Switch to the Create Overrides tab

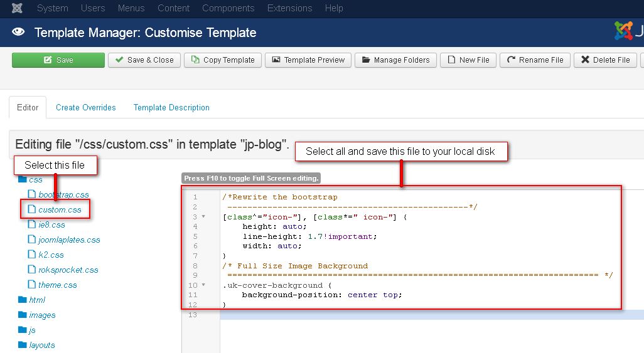(x=86, y=107)
